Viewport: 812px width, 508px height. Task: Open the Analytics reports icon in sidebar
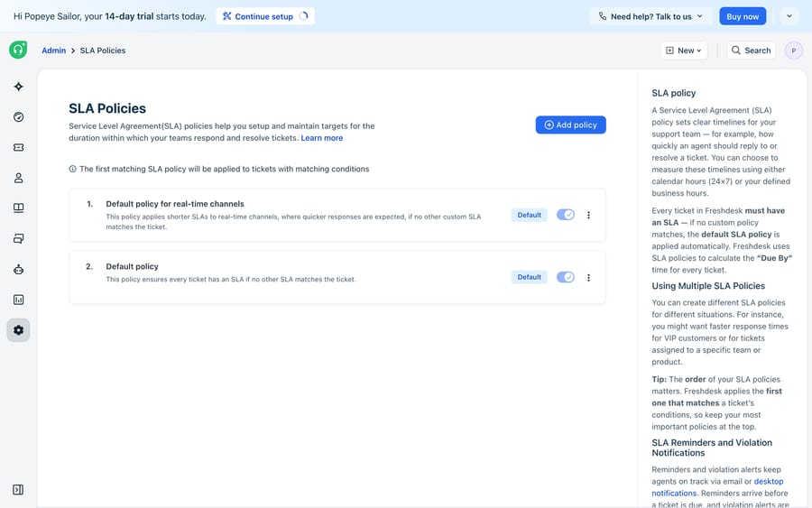point(19,300)
